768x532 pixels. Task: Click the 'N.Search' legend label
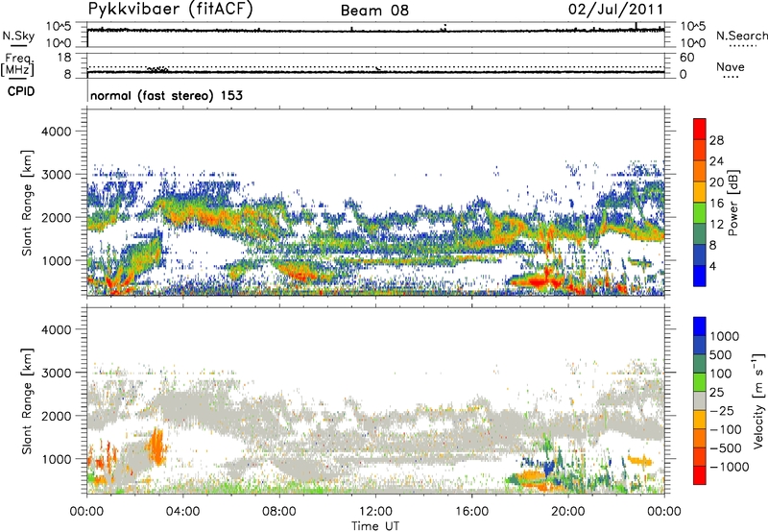tap(742, 36)
